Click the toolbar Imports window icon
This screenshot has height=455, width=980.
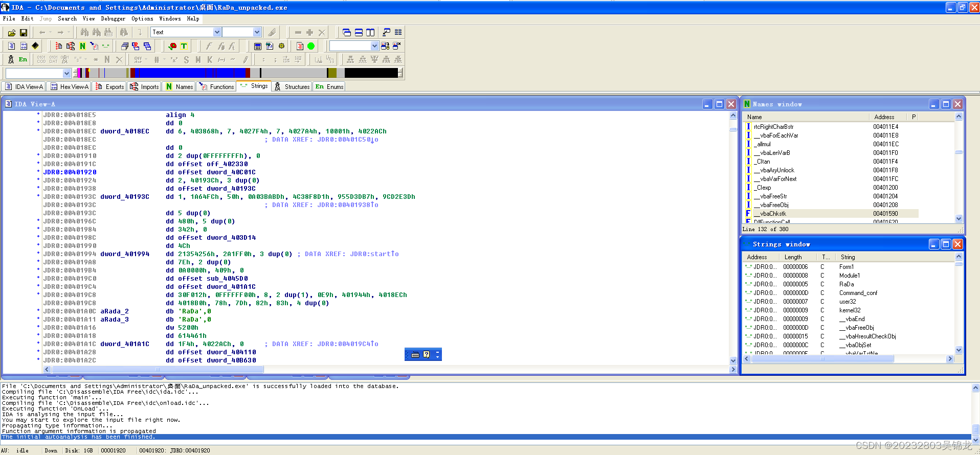(x=71, y=46)
